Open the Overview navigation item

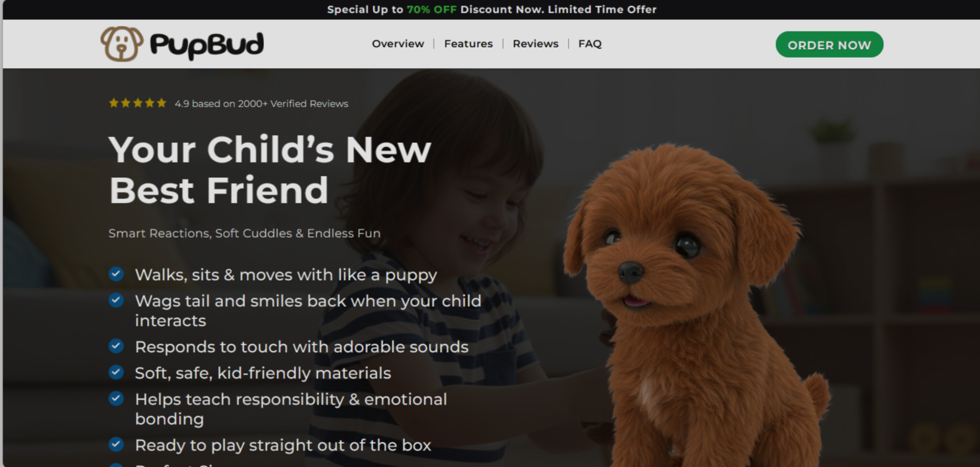398,44
